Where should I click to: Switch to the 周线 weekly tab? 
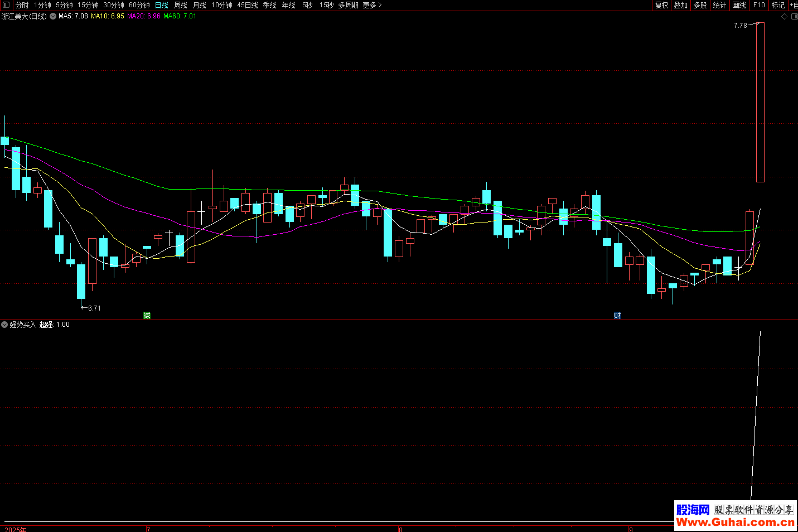tap(181, 5)
